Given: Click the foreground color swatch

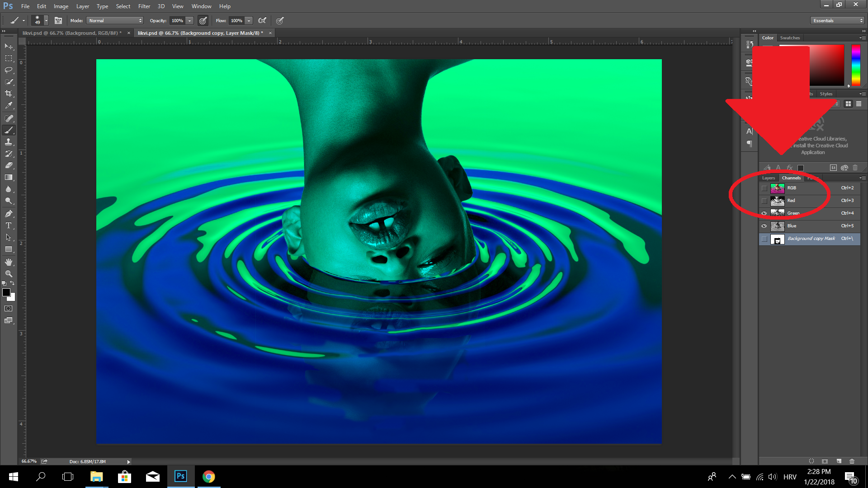Looking at the screenshot, I should point(6,293).
